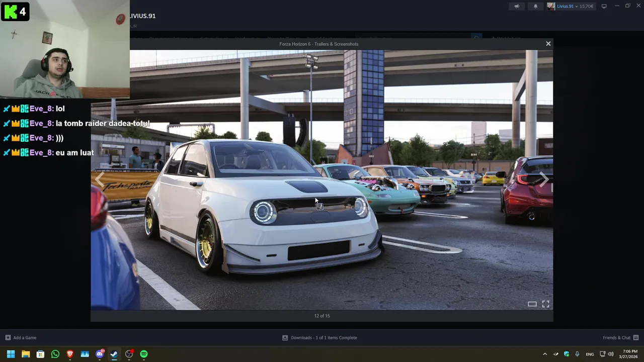
Task: Open WhatsApp from the taskbar
Action: tap(55, 354)
